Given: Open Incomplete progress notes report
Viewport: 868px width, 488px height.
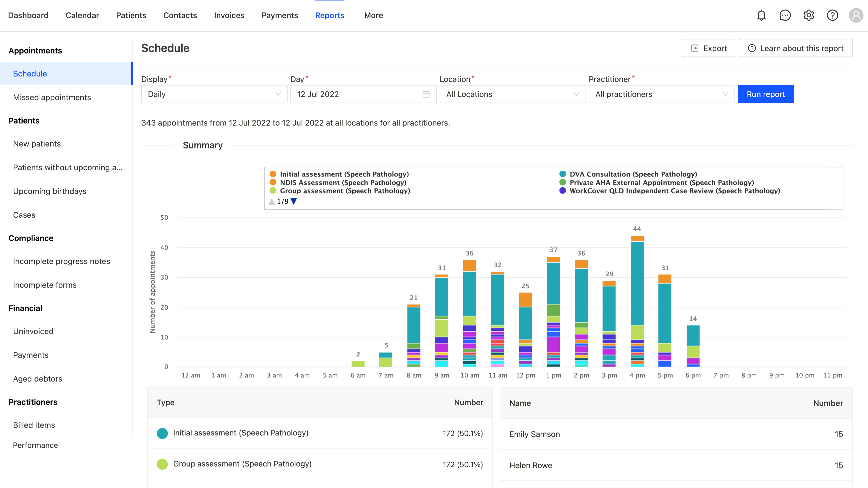Looking at the screenshot, I should pyautogui.click(x=61, y=261).
